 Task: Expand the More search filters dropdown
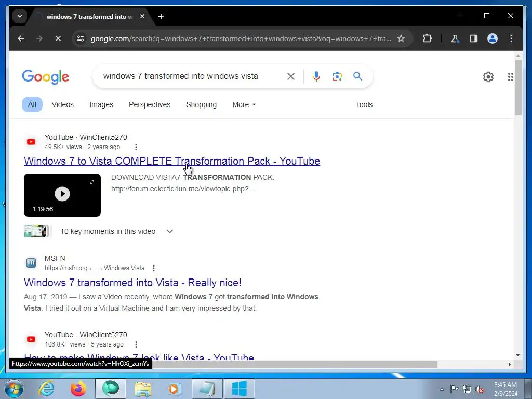coord(244,104)
